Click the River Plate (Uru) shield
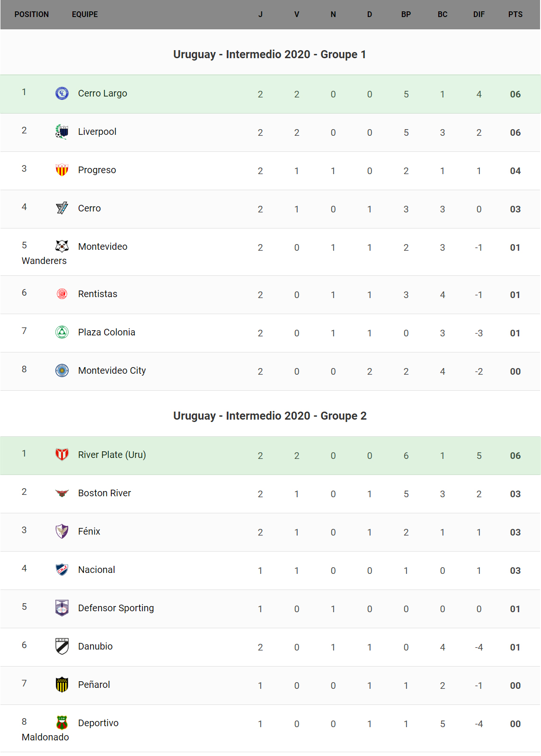 (62, 455)
